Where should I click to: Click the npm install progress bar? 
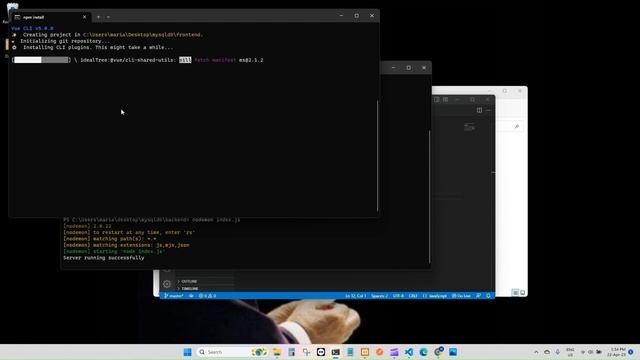[x=41, y=60]
